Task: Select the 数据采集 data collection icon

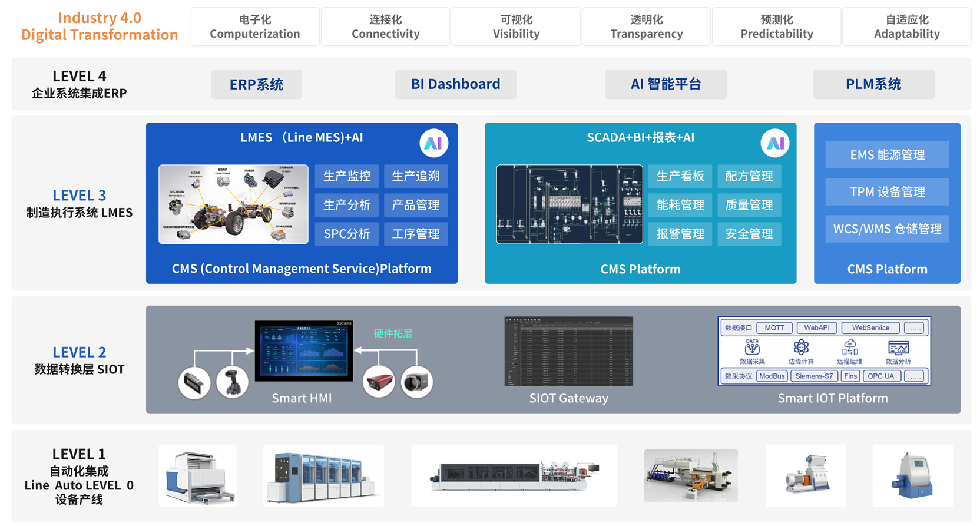Action: coord(752,348)
